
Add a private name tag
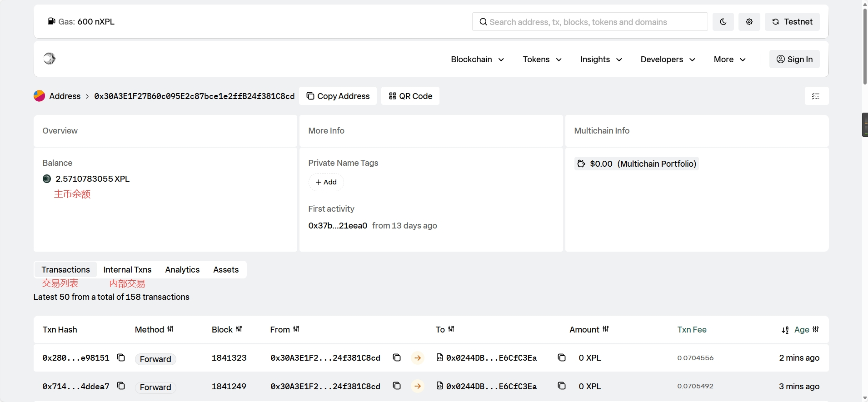(326, 182)
